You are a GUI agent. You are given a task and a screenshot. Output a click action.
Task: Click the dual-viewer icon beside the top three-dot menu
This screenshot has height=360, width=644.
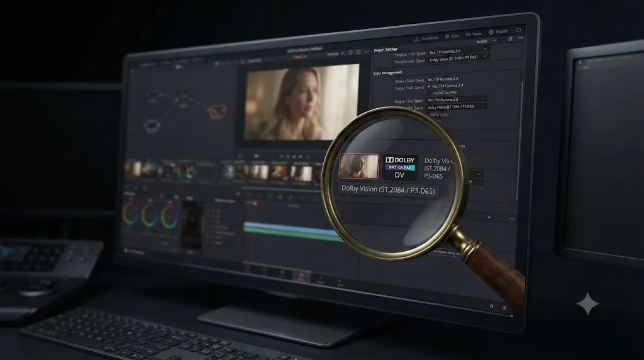(x=511, y=38)
